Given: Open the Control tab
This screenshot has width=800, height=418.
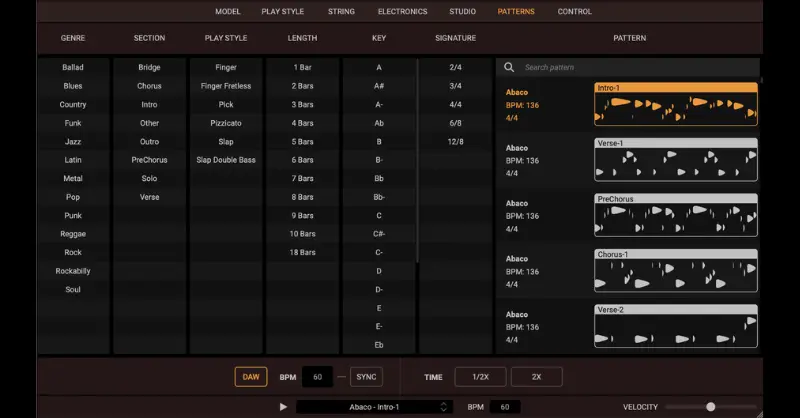Looking at the screenshot, I should tap(574, 11).
